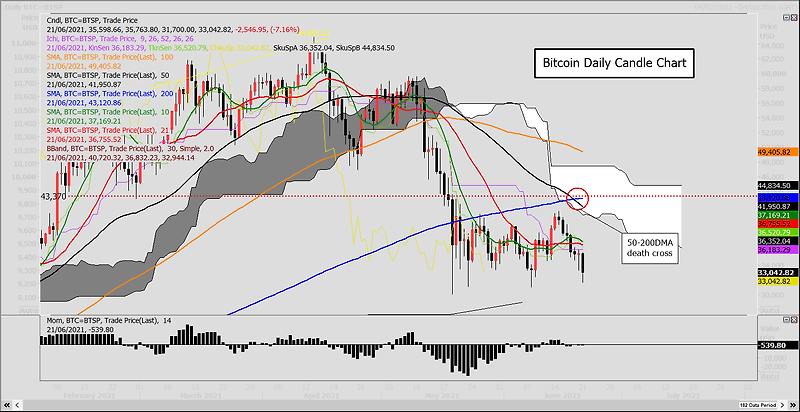Click the red 36,755.52 axis tag
Viewport: 800px width, 412px height.
click(778, 223)
